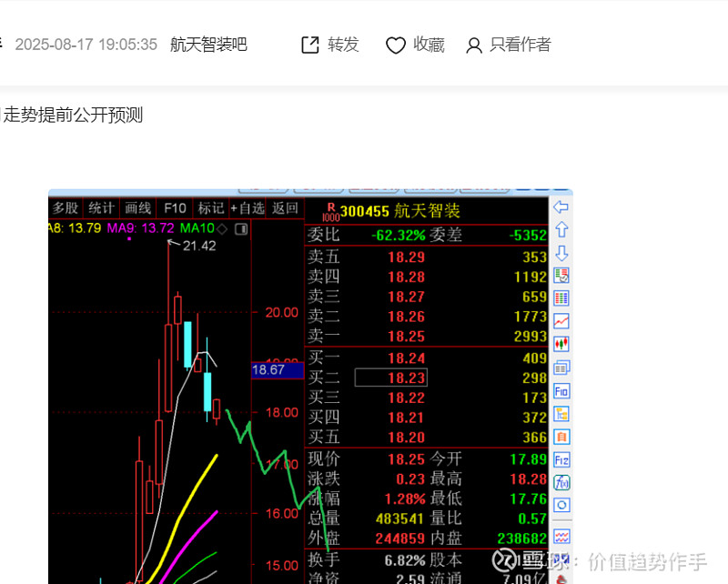Click the 最高 value 18.28
Image resolution: width=728 pixels, height=584 pixels.
click(529, 478)
